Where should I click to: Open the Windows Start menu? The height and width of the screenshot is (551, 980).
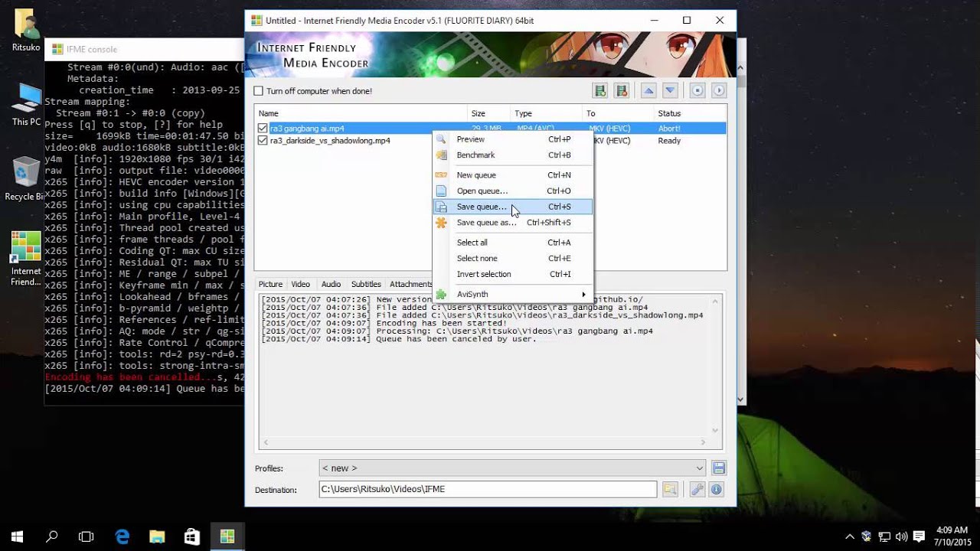17,536
